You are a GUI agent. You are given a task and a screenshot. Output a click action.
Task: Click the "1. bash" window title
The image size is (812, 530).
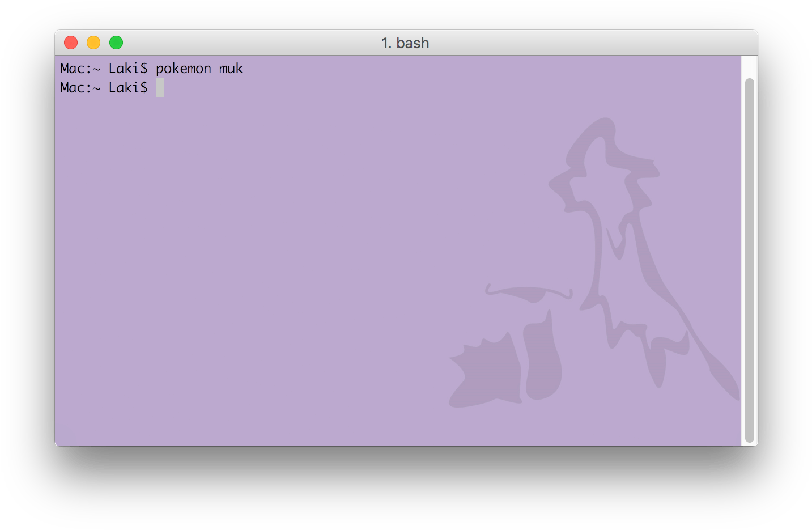coord(405,43)
